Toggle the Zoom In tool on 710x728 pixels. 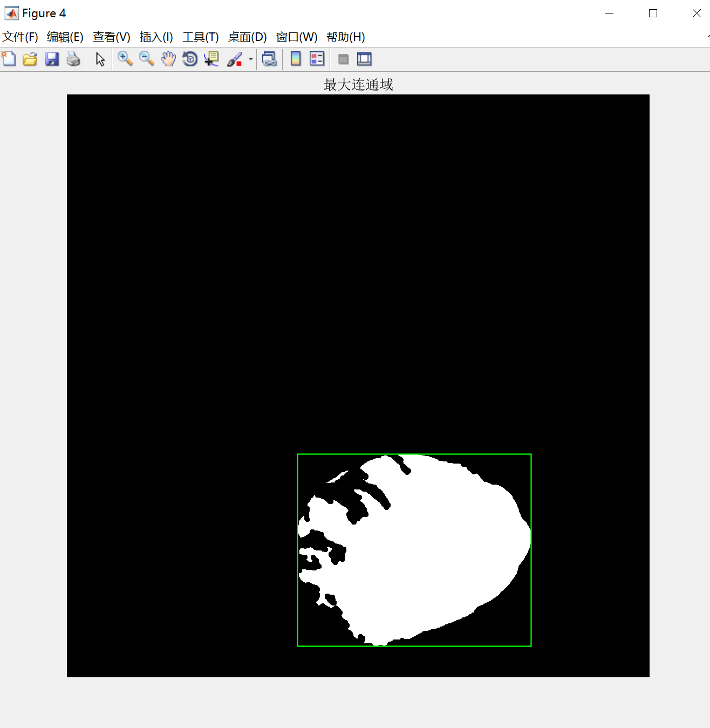click(125, 59)
